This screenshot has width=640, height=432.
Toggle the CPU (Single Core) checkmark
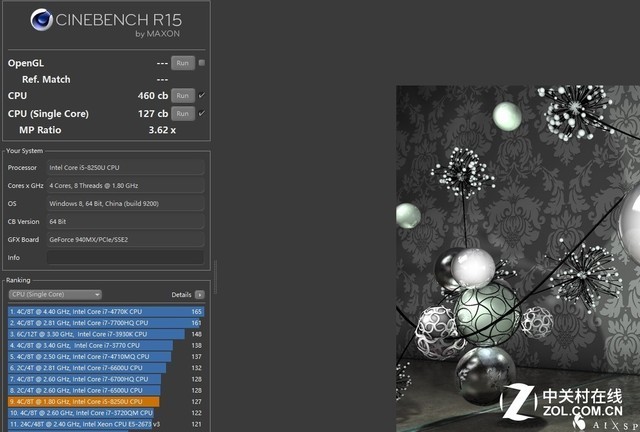(x=202, y=114)
